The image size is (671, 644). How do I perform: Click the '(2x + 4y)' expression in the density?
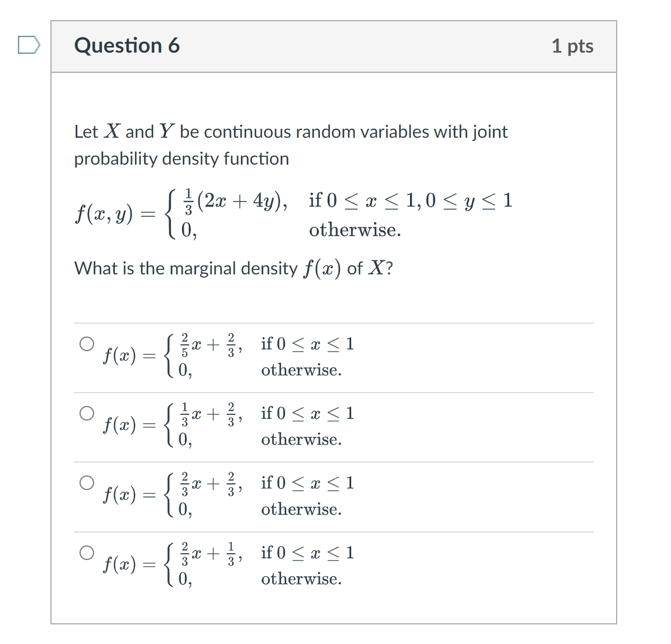(241, 200)
